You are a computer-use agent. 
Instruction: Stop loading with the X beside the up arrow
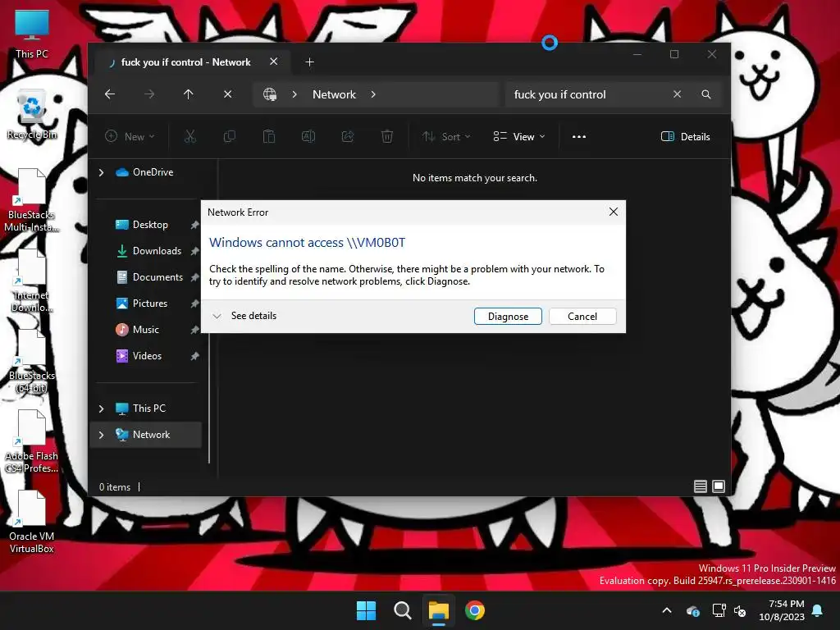(x=228, y=94)
